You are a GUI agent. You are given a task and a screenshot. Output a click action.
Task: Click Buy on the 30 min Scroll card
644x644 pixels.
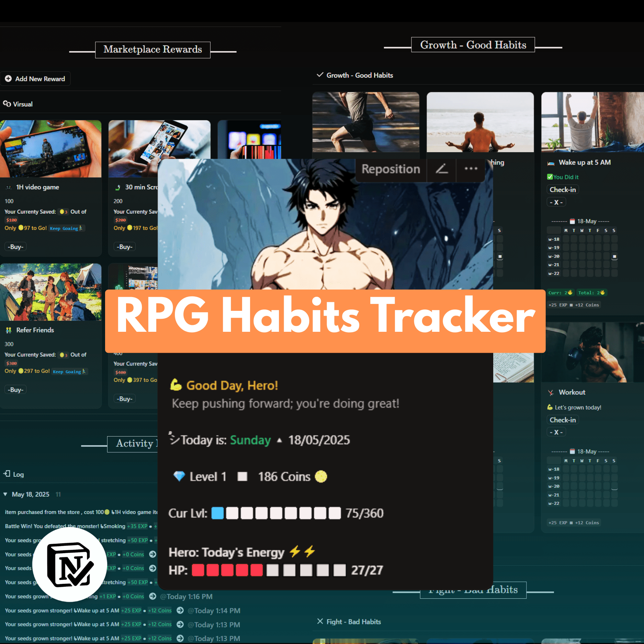125,247
